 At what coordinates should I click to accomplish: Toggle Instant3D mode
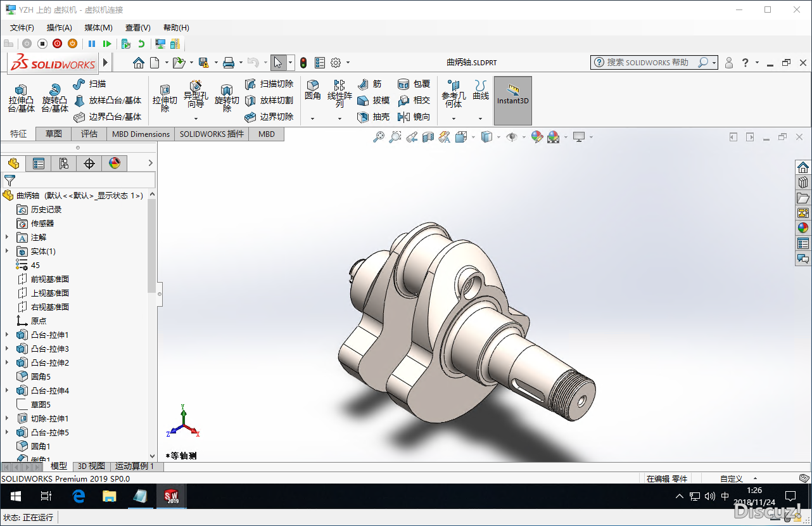[x=513, y=101]
